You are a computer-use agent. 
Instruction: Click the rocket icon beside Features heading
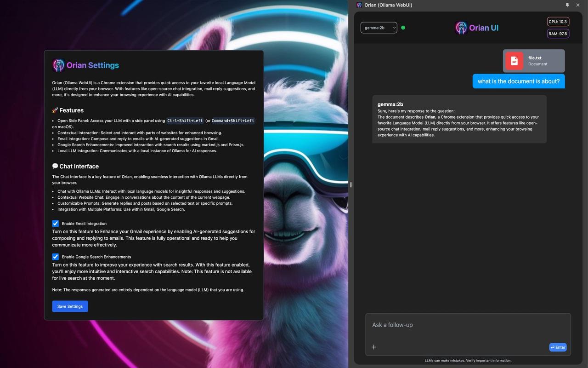pos(55,110)
